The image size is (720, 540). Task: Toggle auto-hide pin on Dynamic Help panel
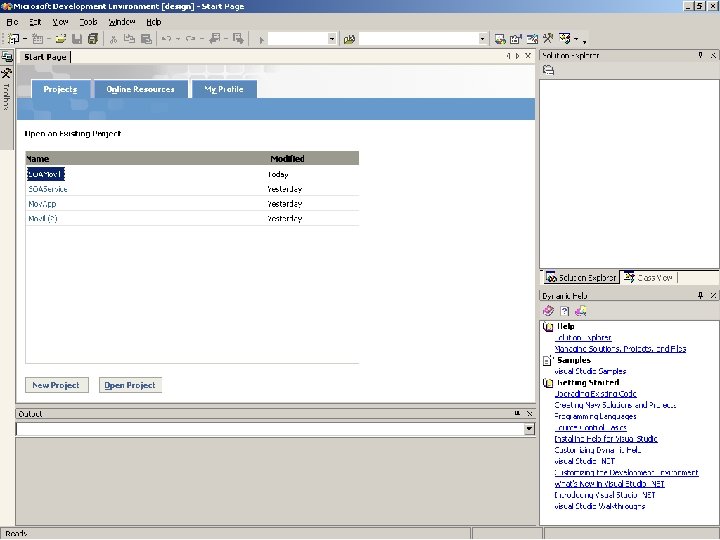tap(700, 295)
